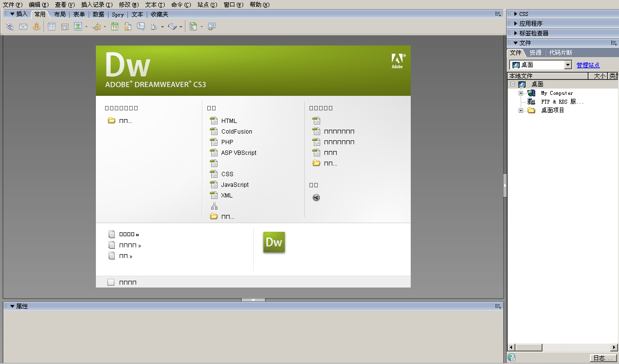Click the XML new-file icon

click(x=214, y=195)
